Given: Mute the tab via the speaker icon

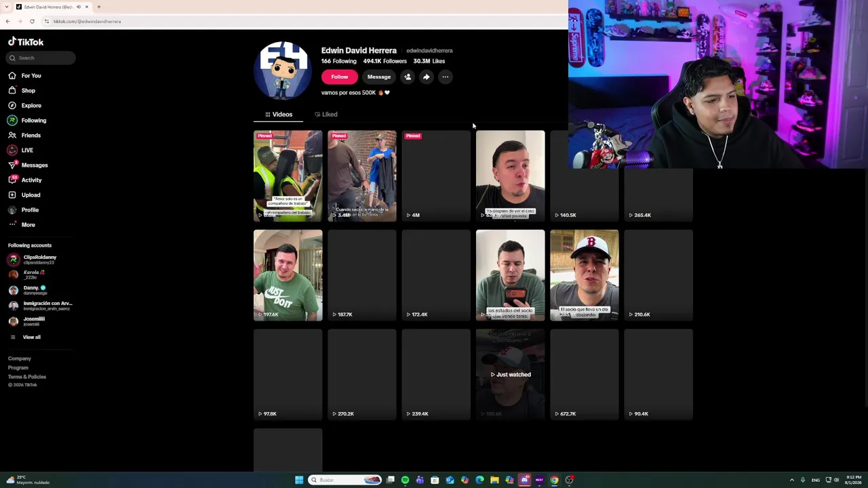Looking at the screenshot, I should [78, 7].
